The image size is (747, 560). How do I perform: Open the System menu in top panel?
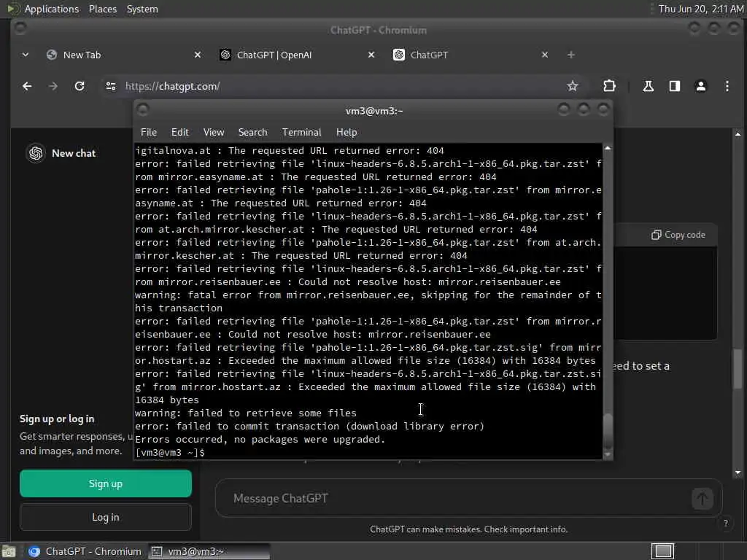pyautogui.click(x=142, y=9)
